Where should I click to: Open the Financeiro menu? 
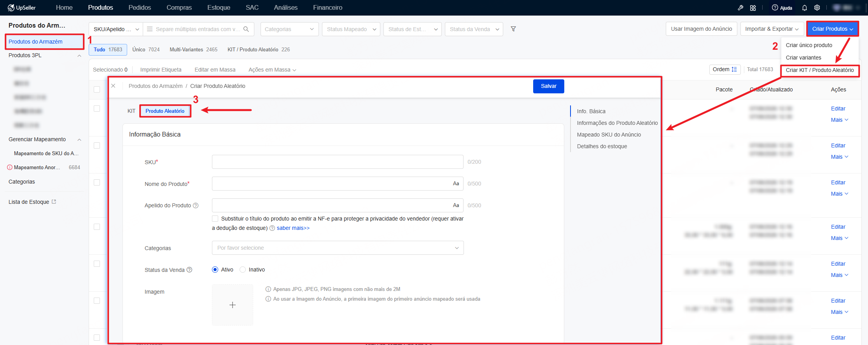tap(327, 8)
